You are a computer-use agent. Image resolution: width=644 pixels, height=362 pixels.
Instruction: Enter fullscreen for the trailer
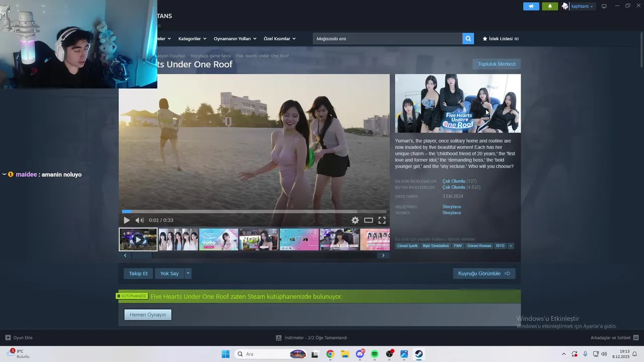tap(382, 220)
